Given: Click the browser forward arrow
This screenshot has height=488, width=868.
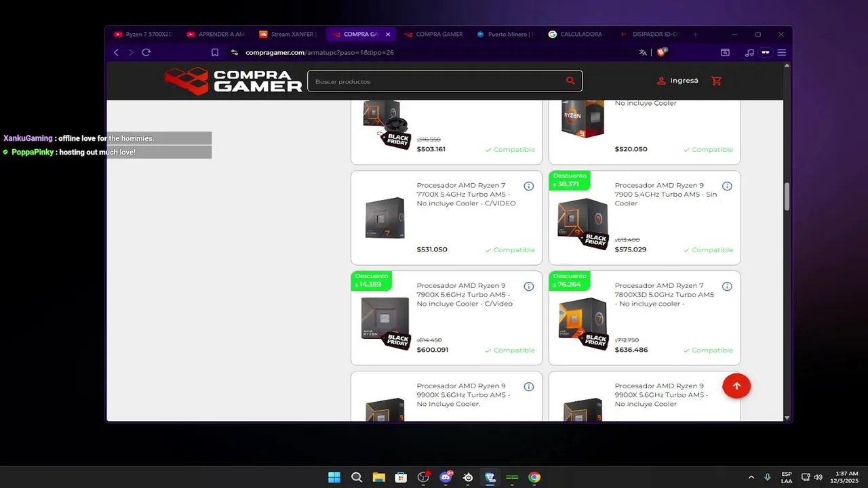Looking at the screenshot, I should click(131, 52).
